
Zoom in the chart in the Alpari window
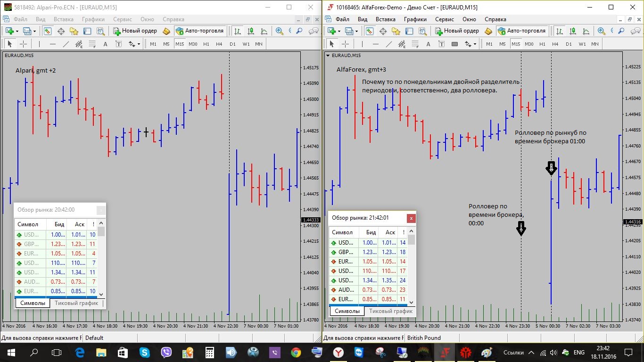click(280, 31)
